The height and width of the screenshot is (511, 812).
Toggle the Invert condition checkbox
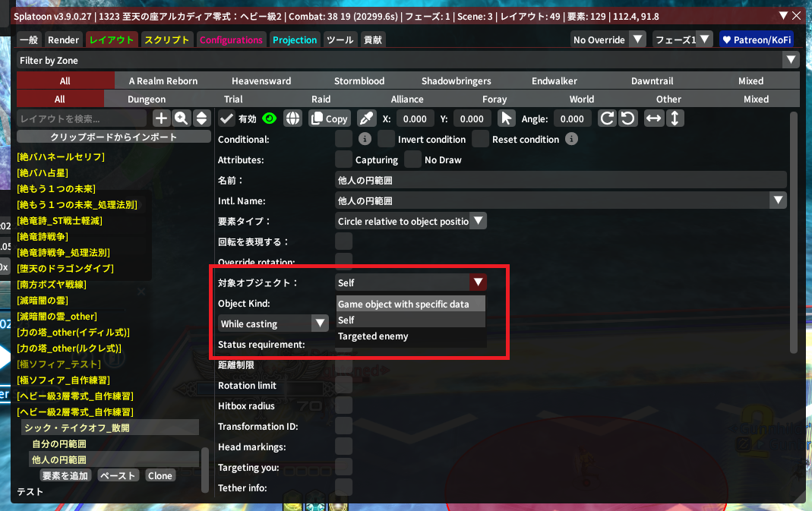click(387, 139)
